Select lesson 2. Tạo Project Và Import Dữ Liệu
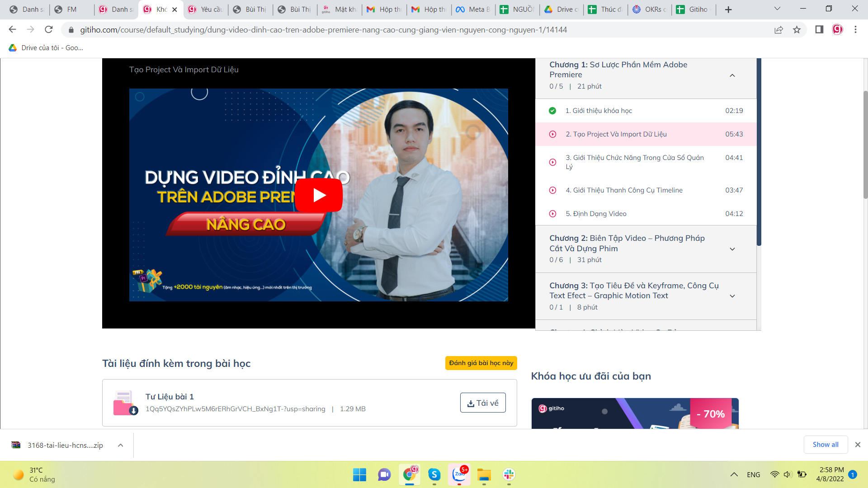This screenshot has width=868, height=488. [646, 134]
